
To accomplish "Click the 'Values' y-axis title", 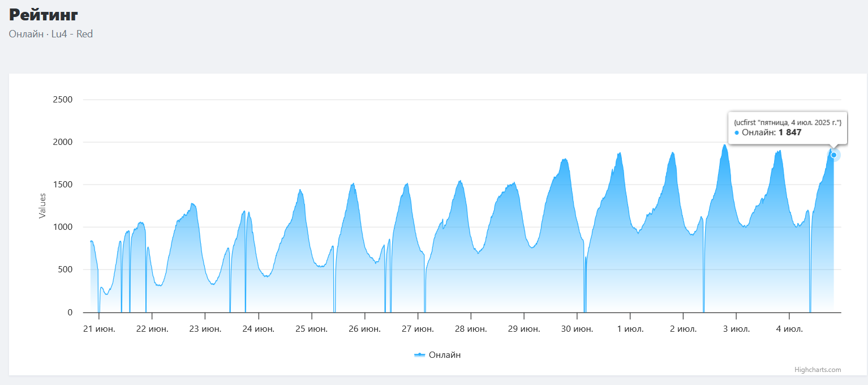I will pyautogui.click(x=42, y=206).
